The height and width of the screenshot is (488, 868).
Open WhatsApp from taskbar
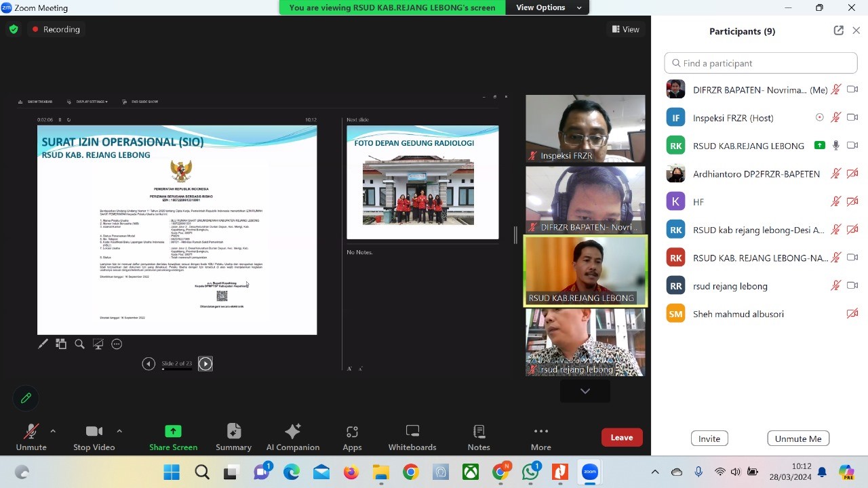click(x=530, y=472)
